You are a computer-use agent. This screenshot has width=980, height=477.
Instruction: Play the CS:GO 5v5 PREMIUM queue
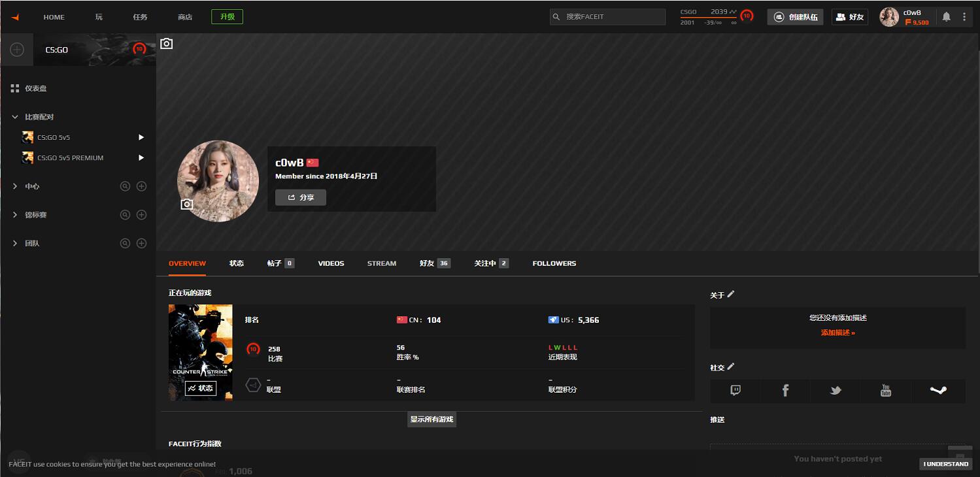tap(141, 158)
